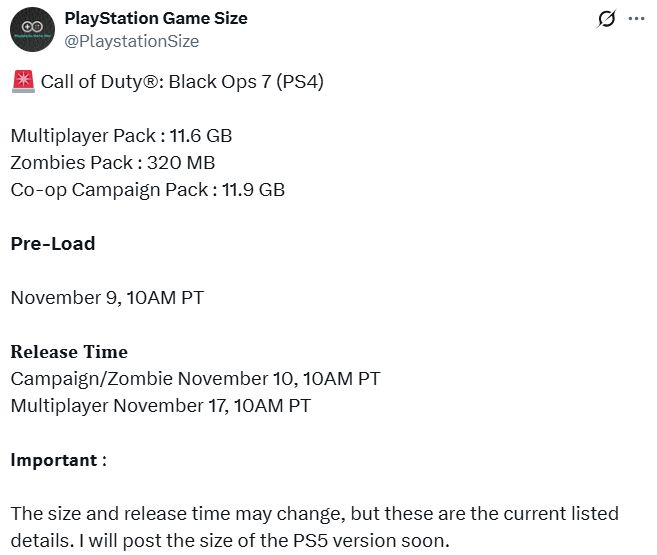The image size is (657, 555).
Task: Click the Zombies Pack 320 MB line
Action: click(112, 162)
